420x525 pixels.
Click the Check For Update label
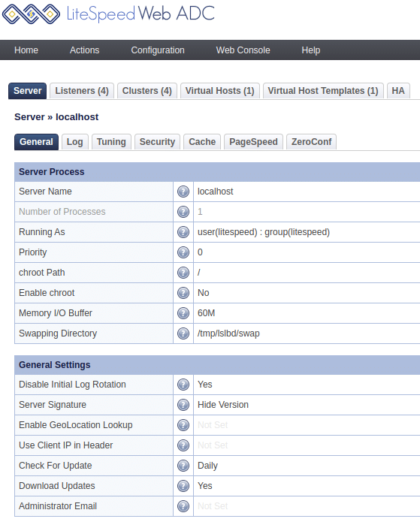(56, 466)
